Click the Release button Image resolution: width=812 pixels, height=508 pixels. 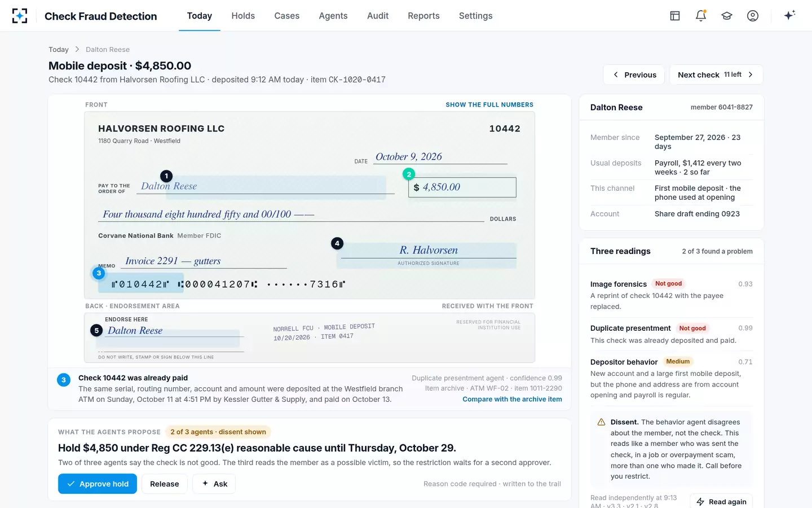pos(165,484)
